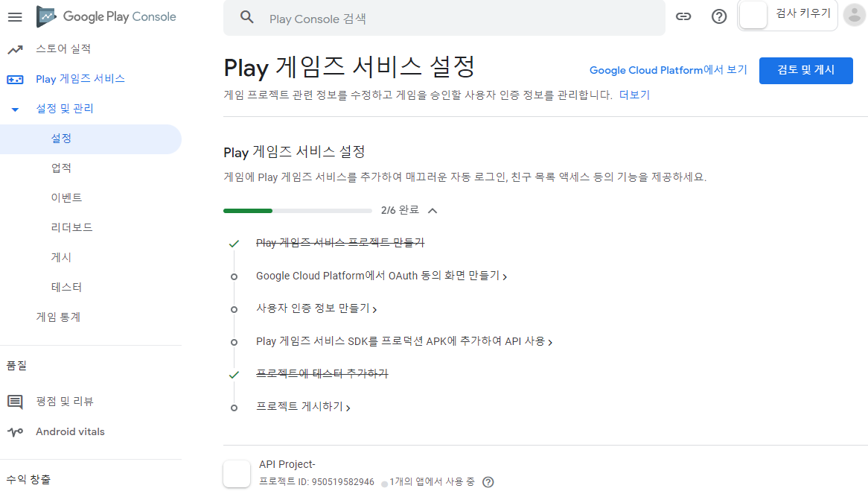Screen dimensions: 868x494
Task: Go to 업적 in sidebar
Action: point(61,168)
